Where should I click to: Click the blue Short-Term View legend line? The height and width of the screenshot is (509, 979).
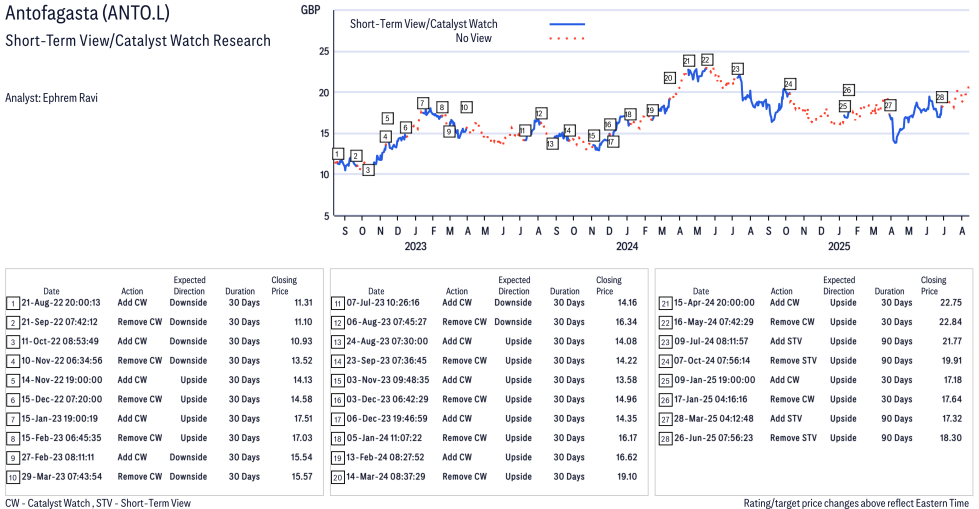[567, 24]
